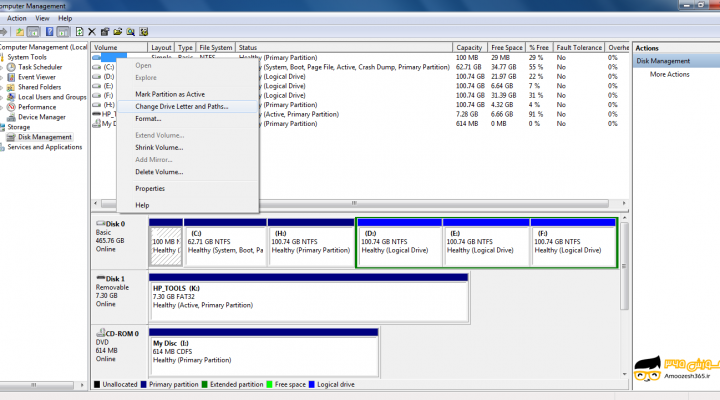This screenshot has height=400, width=720.
Task: Click More Actions in Actions pane
Action: click(x=669, y=74)
